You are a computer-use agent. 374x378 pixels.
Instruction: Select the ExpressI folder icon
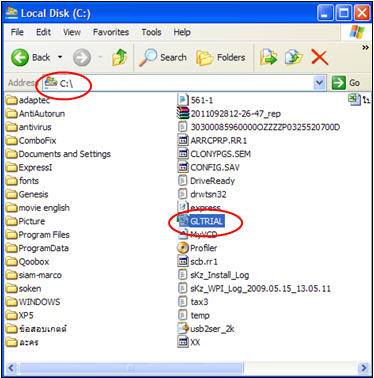click(12, 167)
